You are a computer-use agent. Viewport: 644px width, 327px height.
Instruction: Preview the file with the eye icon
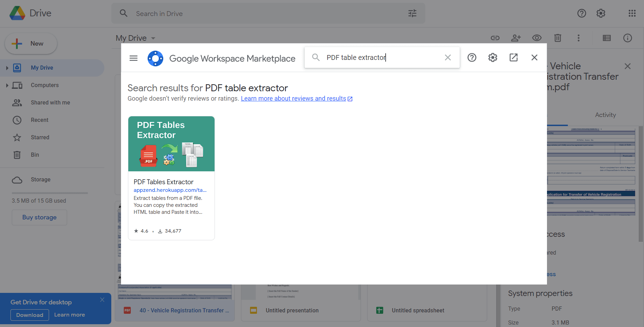click(x=537, y=38)
